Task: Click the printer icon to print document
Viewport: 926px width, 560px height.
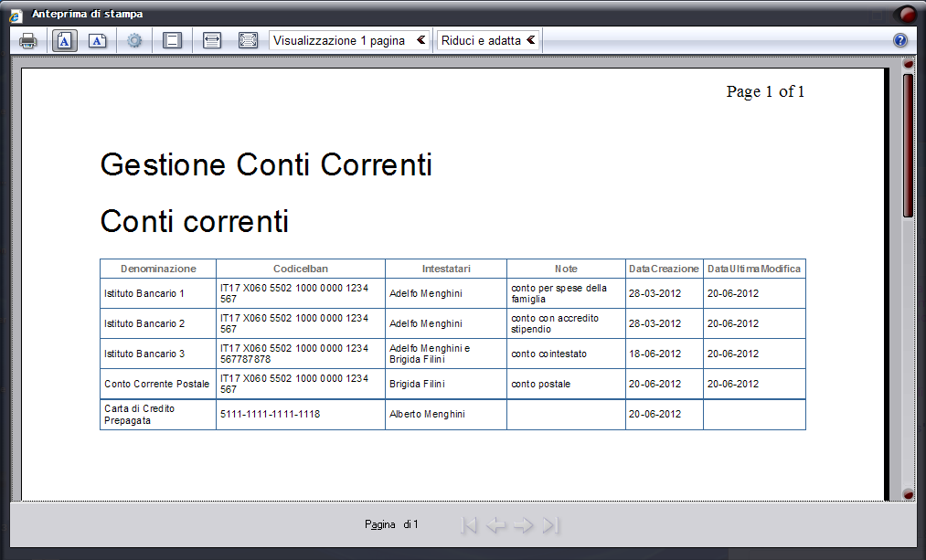Action: click(x=27, y=41)
